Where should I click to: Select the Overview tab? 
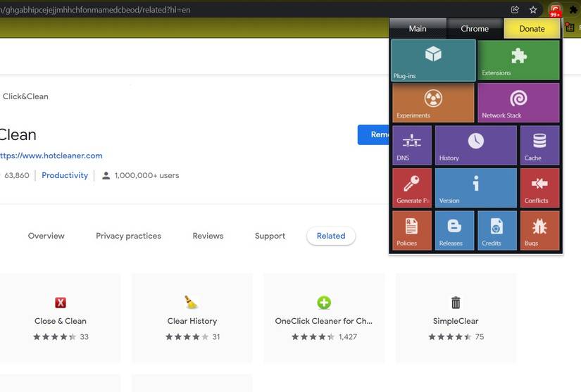pyautogui.click(x=46, y=236)
